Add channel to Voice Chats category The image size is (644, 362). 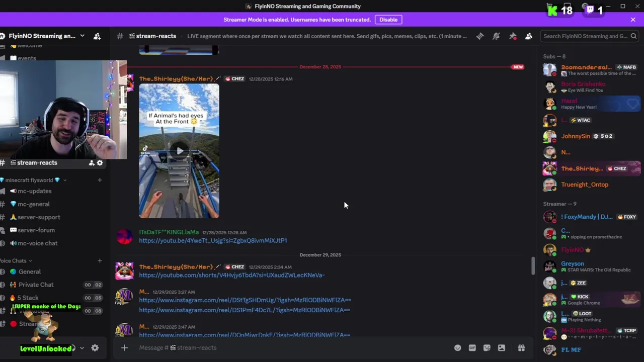(100, 261)
